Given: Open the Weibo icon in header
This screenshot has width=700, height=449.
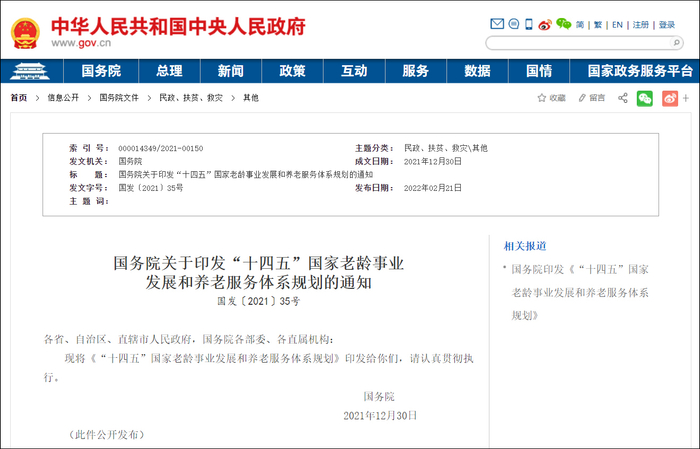Looking at the screenshot, I should pos(545,25).
